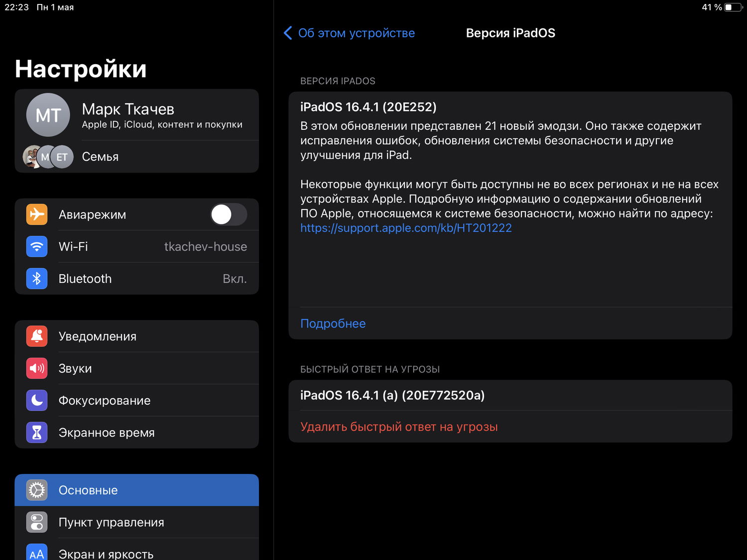This screenshot has height=560, width=747.
Task: Tap the Экранное время hourglass icon
Action: tap(37, 433)
